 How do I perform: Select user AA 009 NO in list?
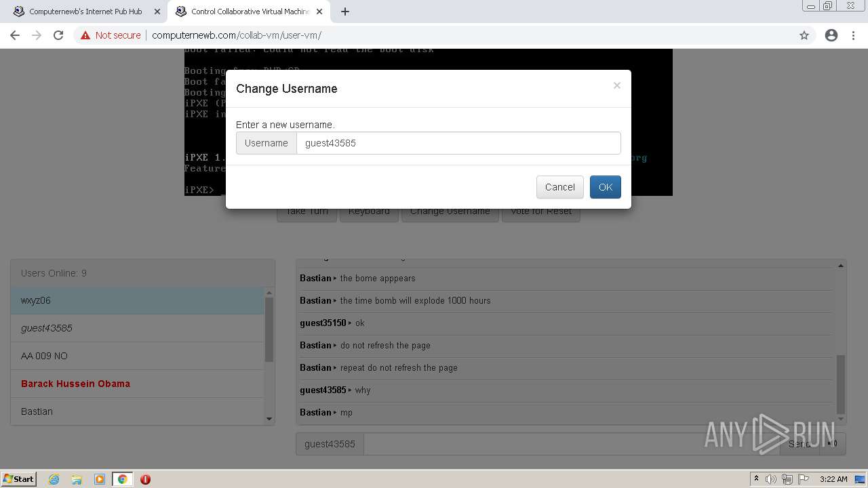[137, 356]
